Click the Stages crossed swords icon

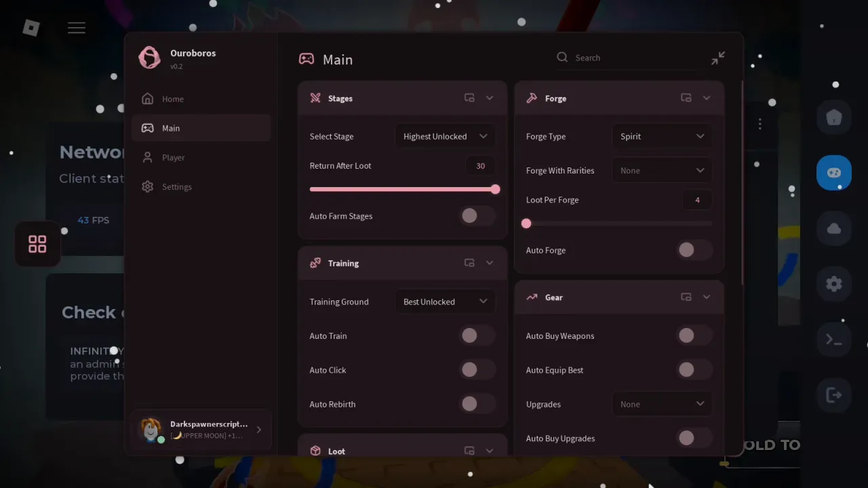[x=315, y=98]
